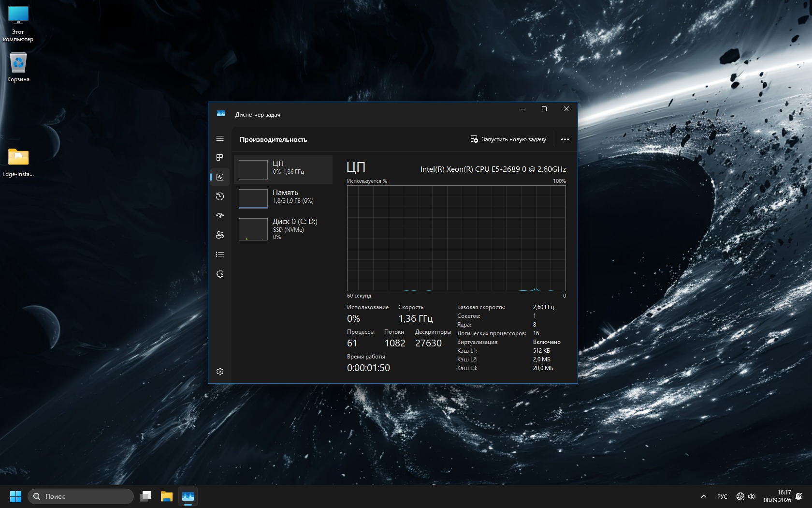Open the clock and date 16:17
Screen dimensions: 812x508
coord(777,496)
